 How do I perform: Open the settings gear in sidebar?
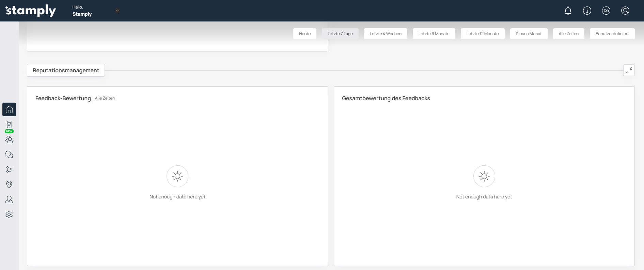coord(9,214)
